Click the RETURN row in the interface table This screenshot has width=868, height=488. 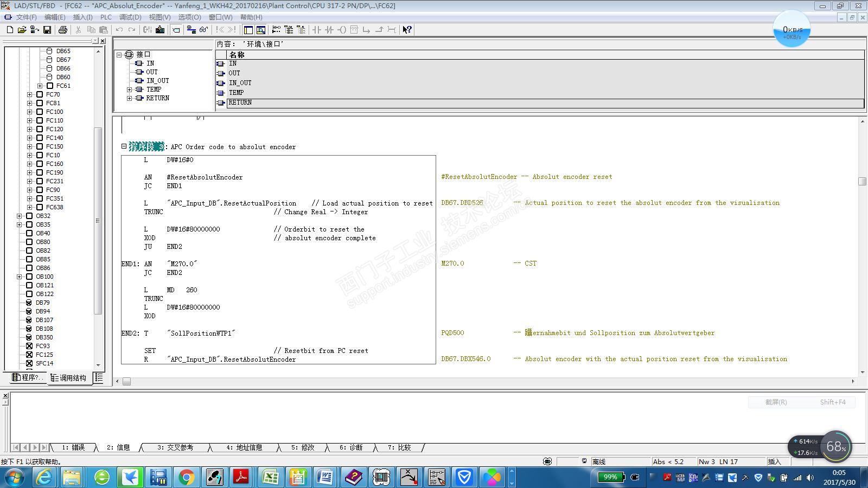540,102
